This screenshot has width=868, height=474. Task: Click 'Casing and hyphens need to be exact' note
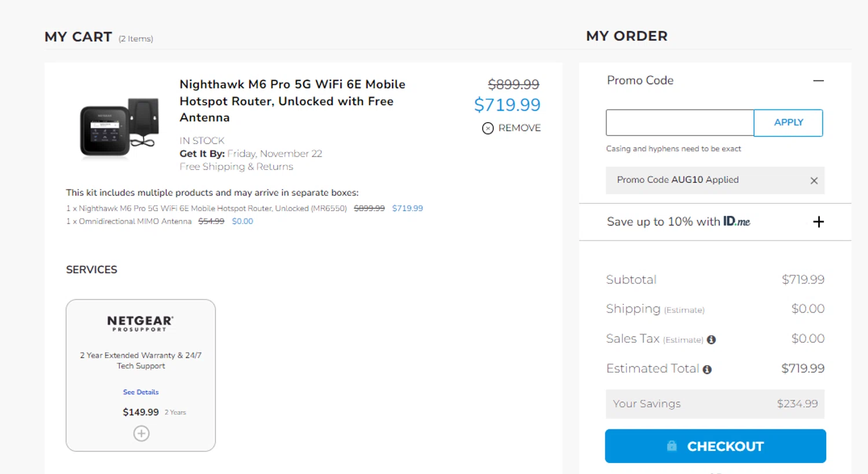coord(674,149)
